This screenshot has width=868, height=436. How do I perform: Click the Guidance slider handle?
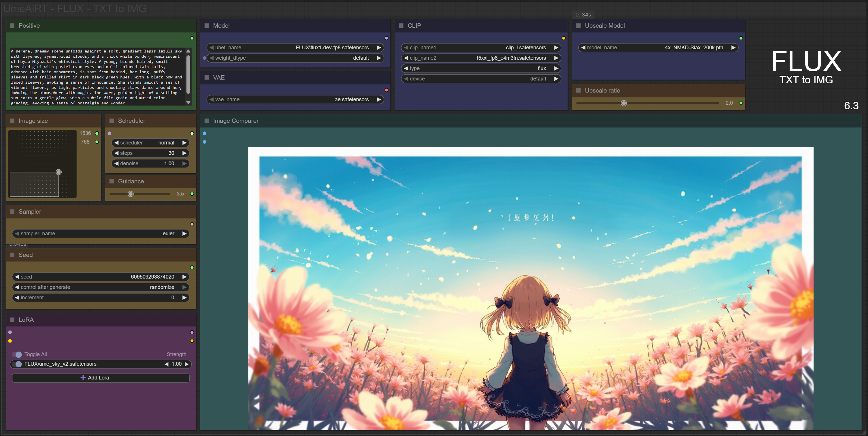point(131,194)
